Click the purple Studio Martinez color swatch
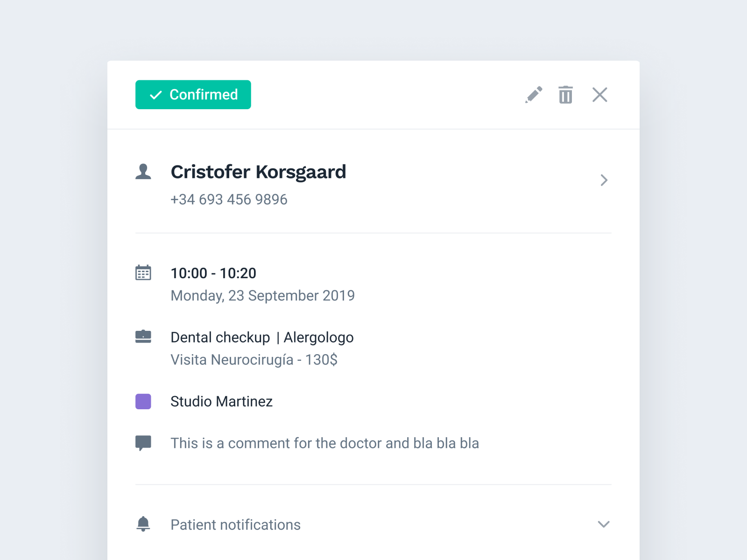The width and height of the screenshot is (747, 560). (x=143, y=401)
